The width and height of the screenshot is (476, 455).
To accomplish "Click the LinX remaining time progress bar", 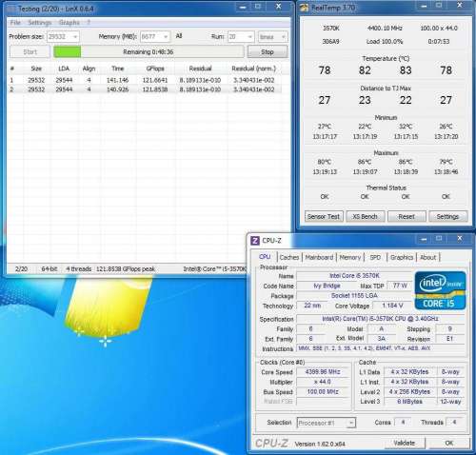I will (149, 52).
